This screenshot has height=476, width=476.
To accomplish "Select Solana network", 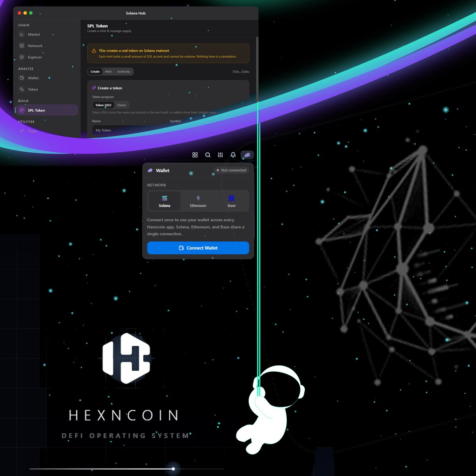I will click(165, 201).
